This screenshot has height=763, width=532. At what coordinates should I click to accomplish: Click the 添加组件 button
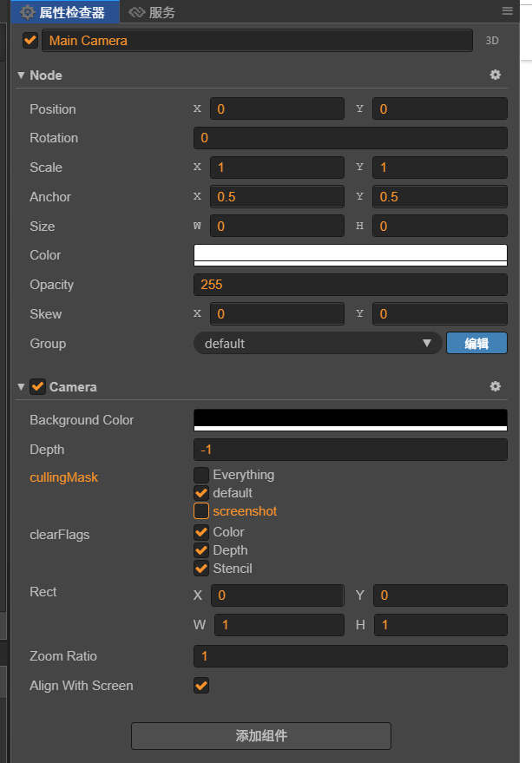click(x=261, y=736)
